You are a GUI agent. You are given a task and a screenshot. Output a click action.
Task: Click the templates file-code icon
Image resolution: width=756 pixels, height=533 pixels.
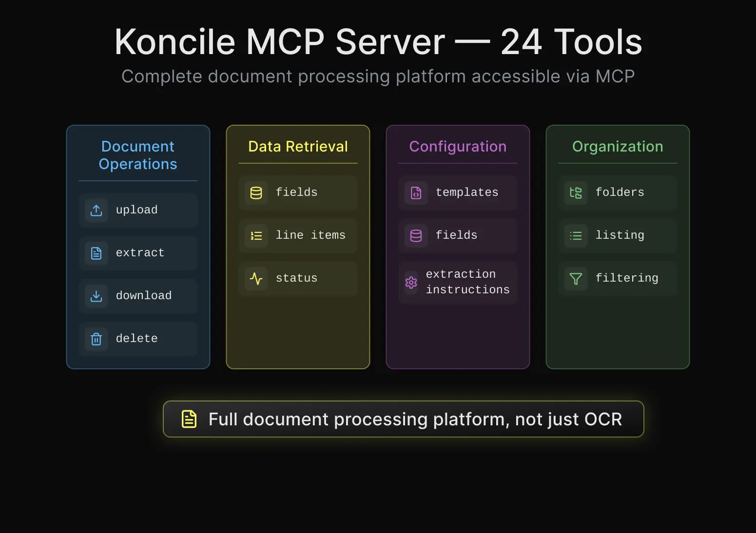point(416,193)
